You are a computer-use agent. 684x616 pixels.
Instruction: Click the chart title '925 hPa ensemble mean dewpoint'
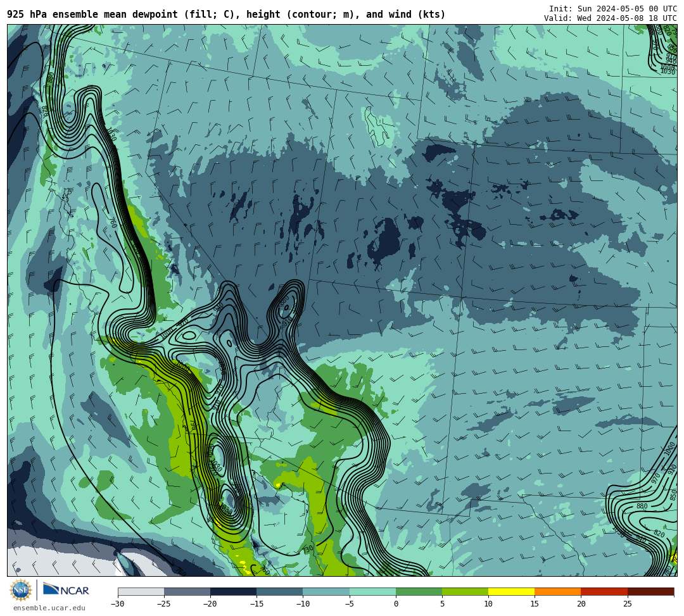92,15
